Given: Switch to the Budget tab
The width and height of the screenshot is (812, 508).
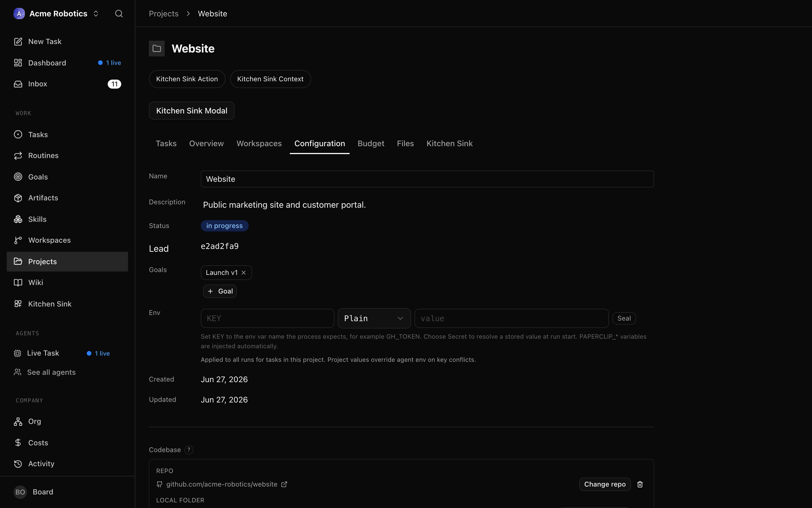Looking at the screenshot, I should pyautogui.click(x=371, y=143).
